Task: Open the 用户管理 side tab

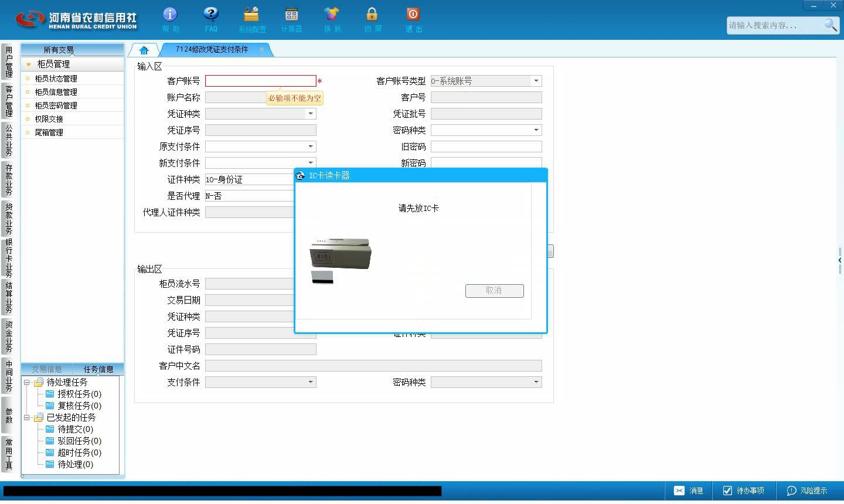Action: (9, 62)
